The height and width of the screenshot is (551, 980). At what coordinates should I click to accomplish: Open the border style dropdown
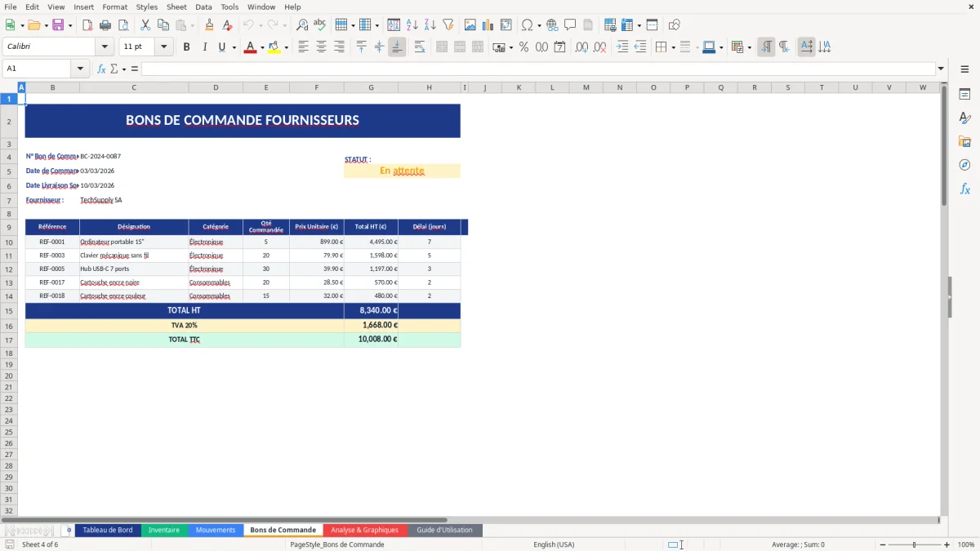pyautogui.click(x=696, y=47)
